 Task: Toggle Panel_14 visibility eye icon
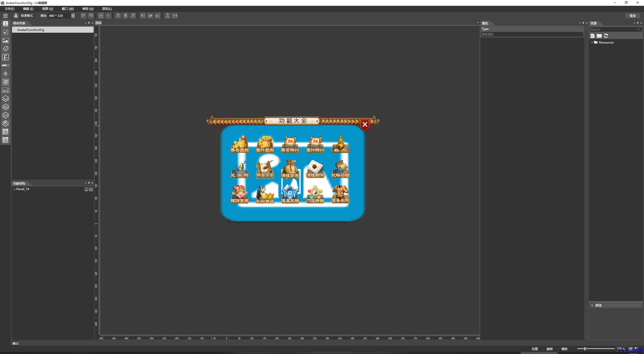[87, 189]
